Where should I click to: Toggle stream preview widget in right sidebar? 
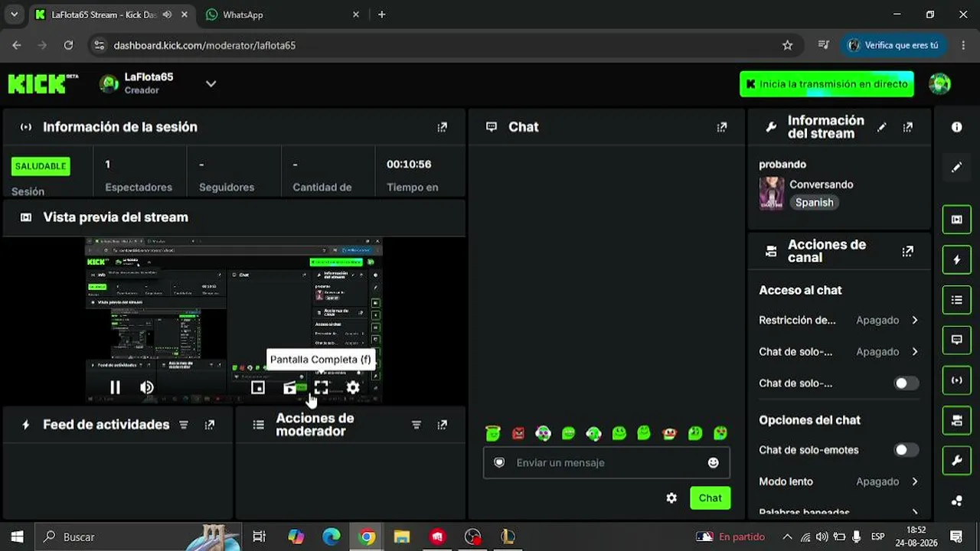pyautogui.click(x=957, y=220)
